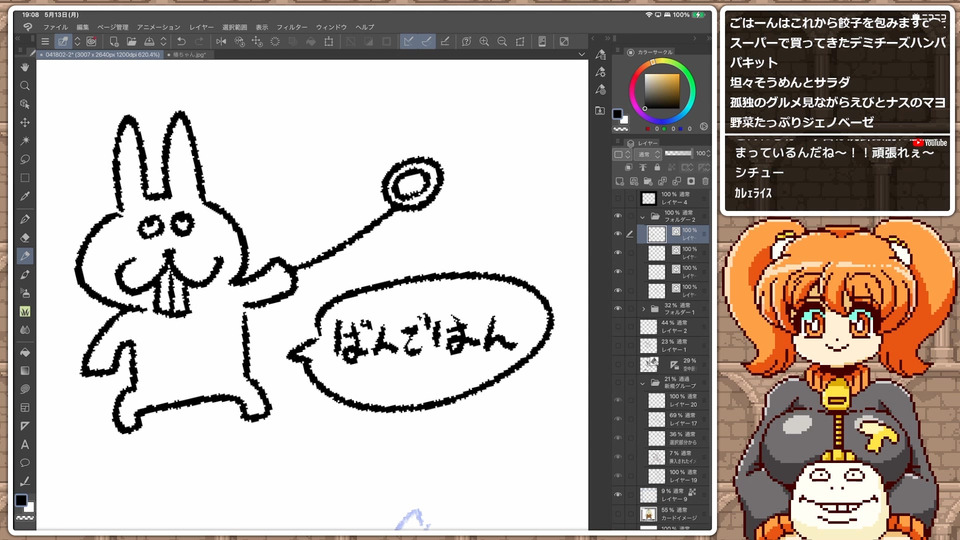The width and height of the screenshot is (960, 540).
Task: Open the ファイル menu
Action: [55, 27]
